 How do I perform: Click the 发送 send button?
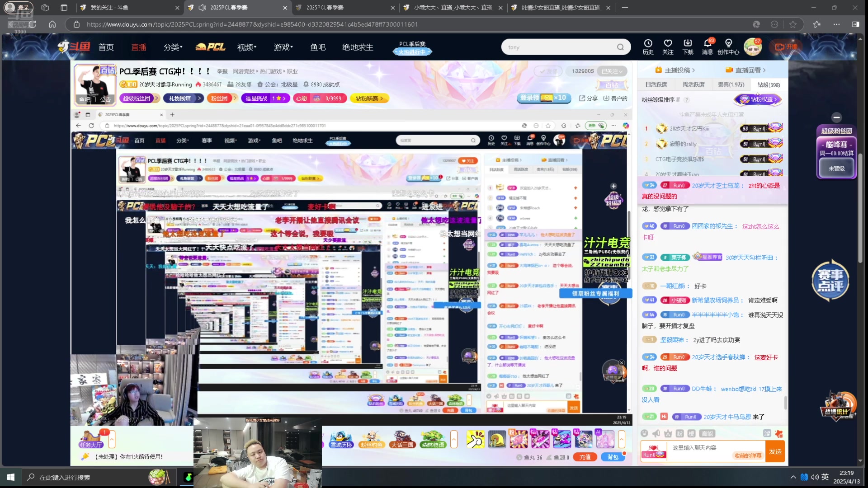click(x=775, y=451)
